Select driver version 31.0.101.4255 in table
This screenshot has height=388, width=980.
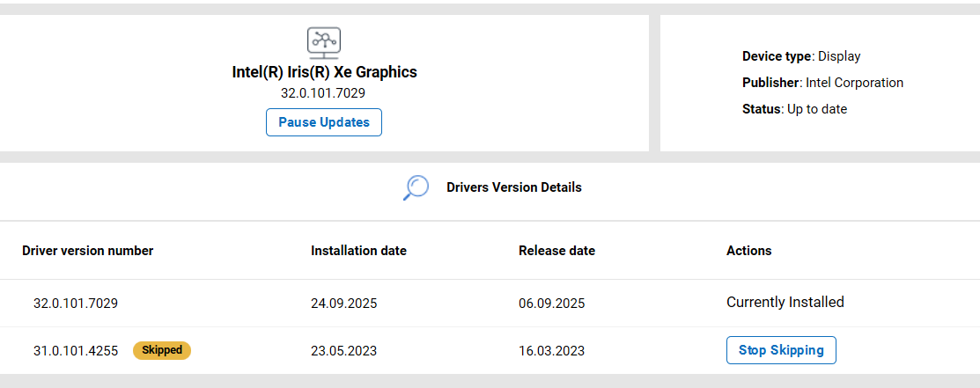coord(76,350)
